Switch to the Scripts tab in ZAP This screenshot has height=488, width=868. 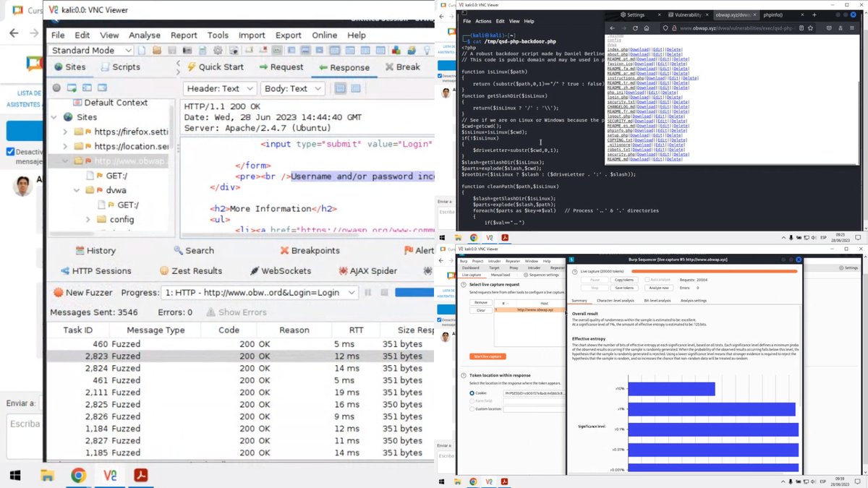tap(119, 67)
